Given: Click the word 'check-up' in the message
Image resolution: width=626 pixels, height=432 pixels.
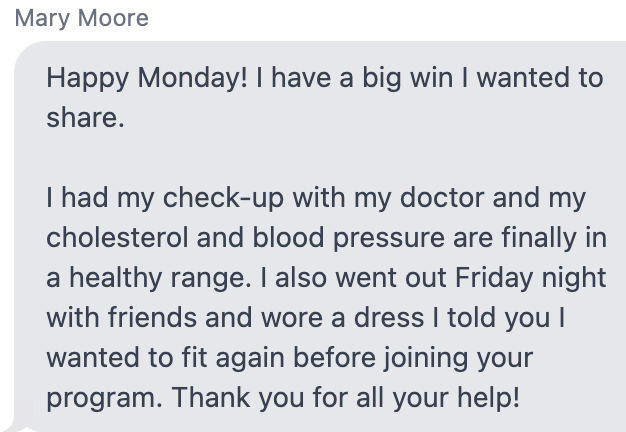Looking at the screenshot, I should point(223,198).
